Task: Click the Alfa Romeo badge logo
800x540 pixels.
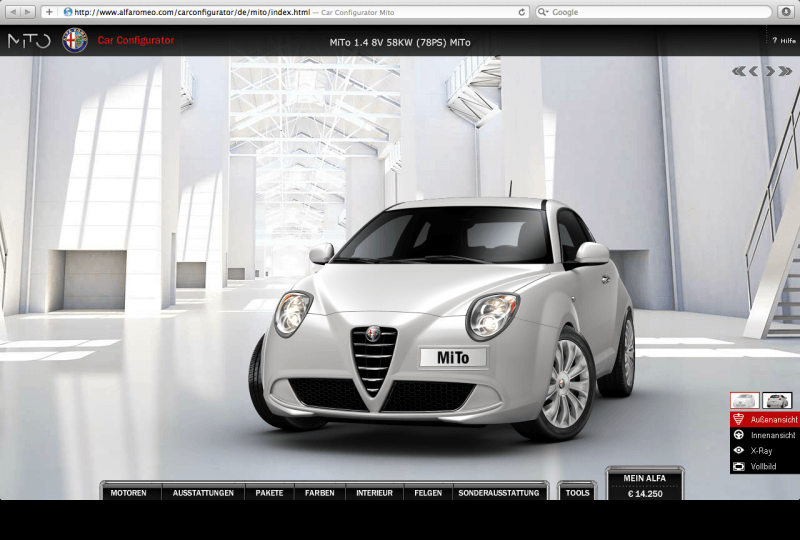Action: click(74, 40)
